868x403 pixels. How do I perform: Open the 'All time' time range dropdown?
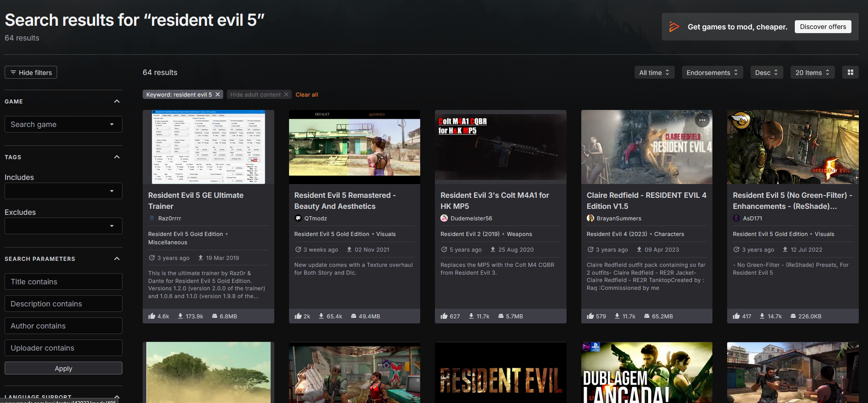654,72
